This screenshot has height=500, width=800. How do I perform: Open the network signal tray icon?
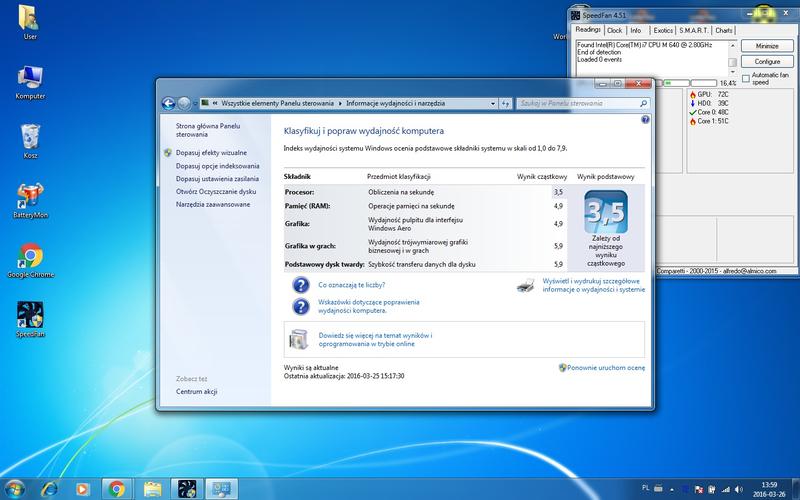pyautogui.click(x=725, y=490)
